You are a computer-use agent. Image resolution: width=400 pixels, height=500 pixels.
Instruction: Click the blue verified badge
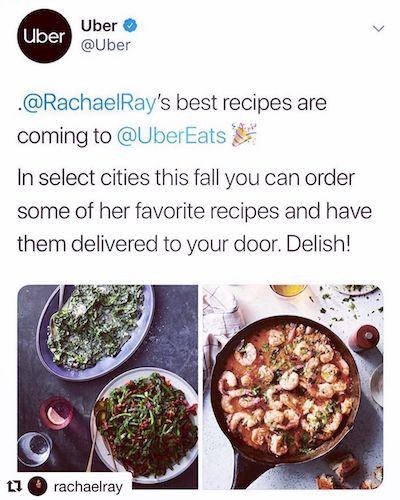pos(131,26)
